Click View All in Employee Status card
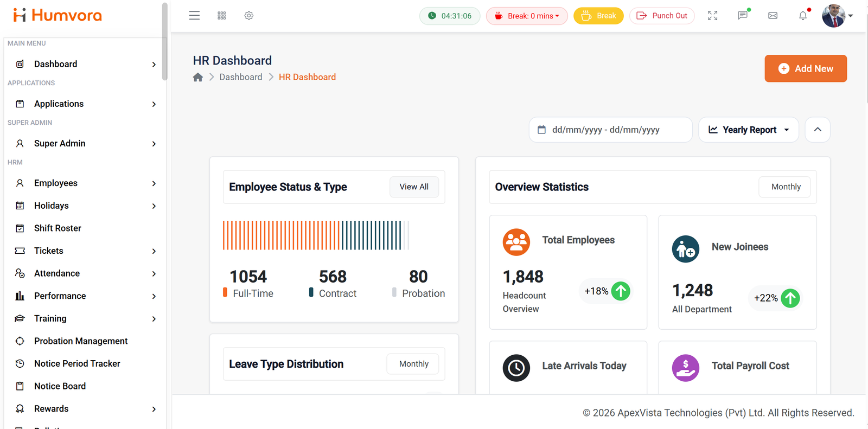 414,187
